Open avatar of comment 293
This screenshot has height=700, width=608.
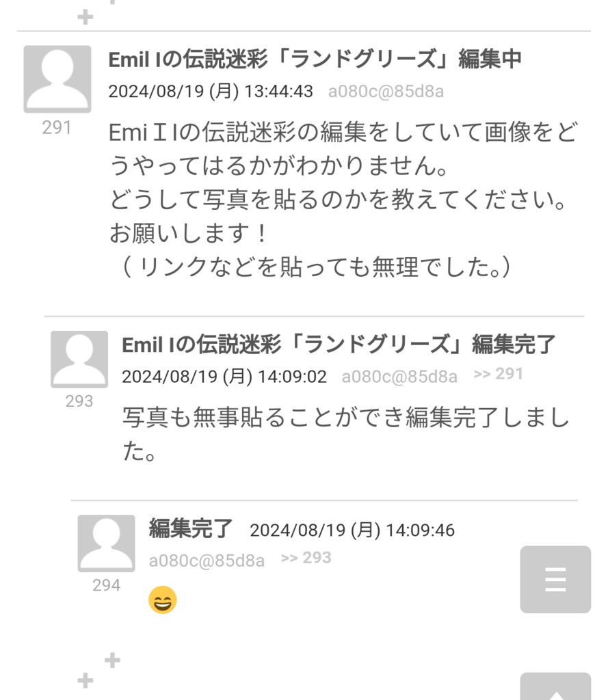click(79, 360)
